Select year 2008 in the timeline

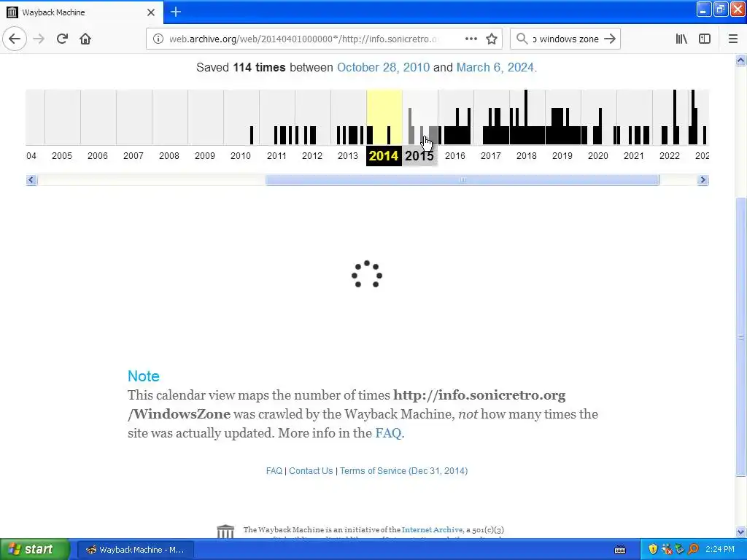[x=169, y=156]
